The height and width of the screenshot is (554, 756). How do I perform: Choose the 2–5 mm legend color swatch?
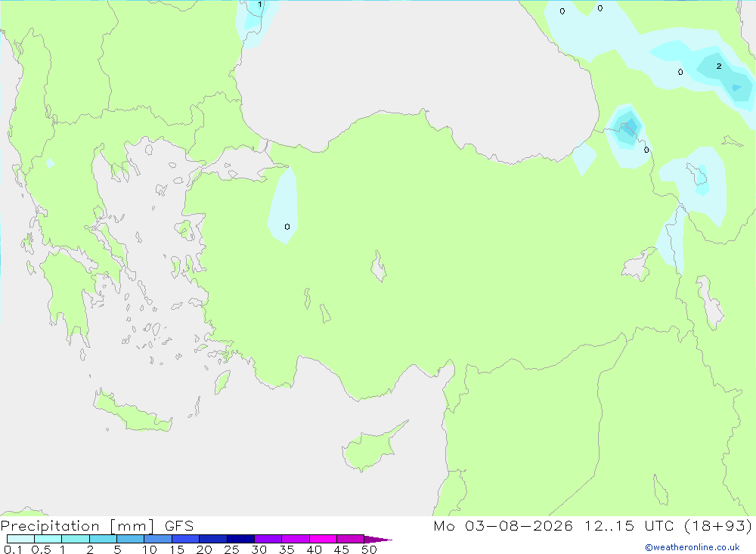pos(103,539)
